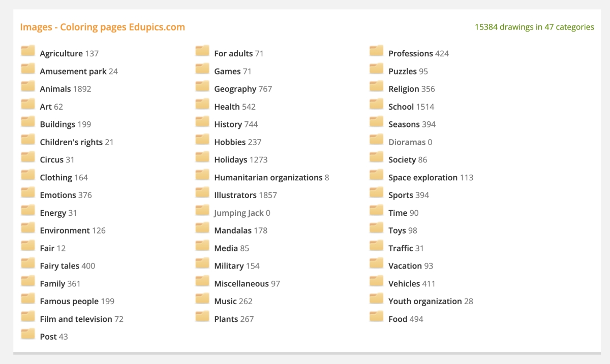
Task: Click the folder icon beside Space exploration
Action: (377, 176)
